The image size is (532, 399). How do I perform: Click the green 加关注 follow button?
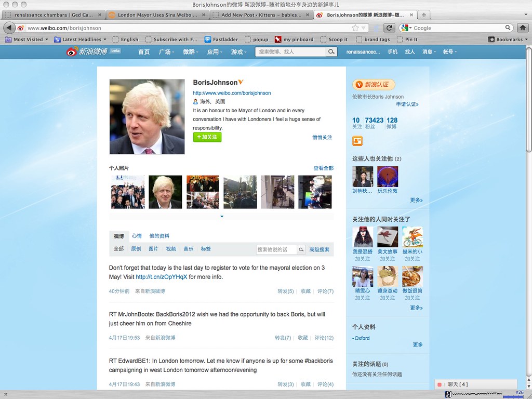click(207, 137)
